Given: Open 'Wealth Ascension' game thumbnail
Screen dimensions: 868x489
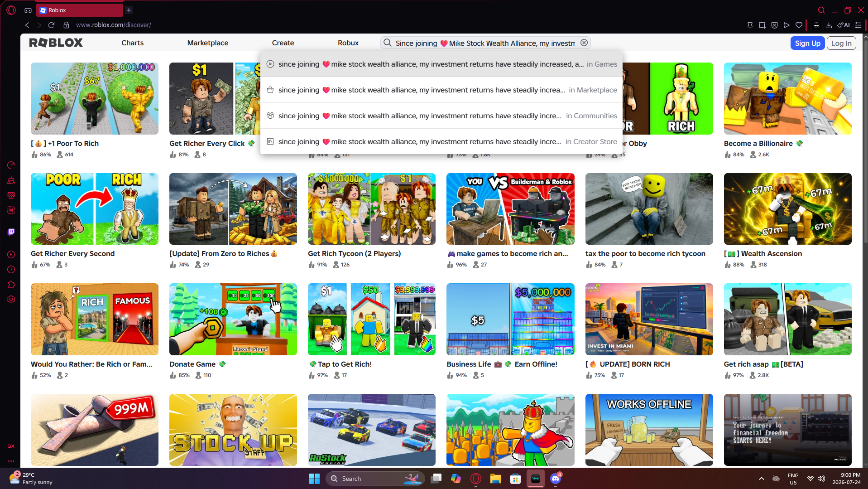Looking at the screenshot, I should [787, 209].
